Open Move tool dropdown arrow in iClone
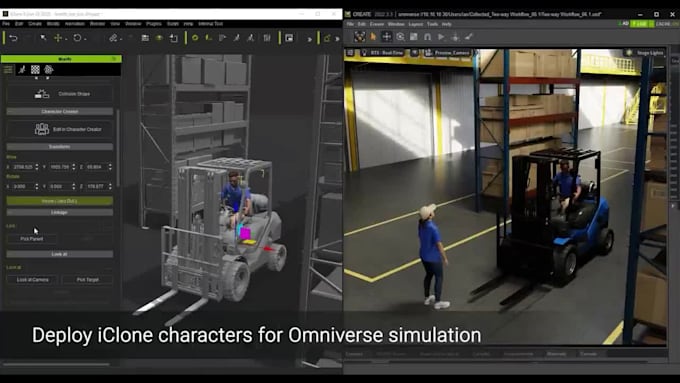This screenshot has height=383, width=680. 66,39
